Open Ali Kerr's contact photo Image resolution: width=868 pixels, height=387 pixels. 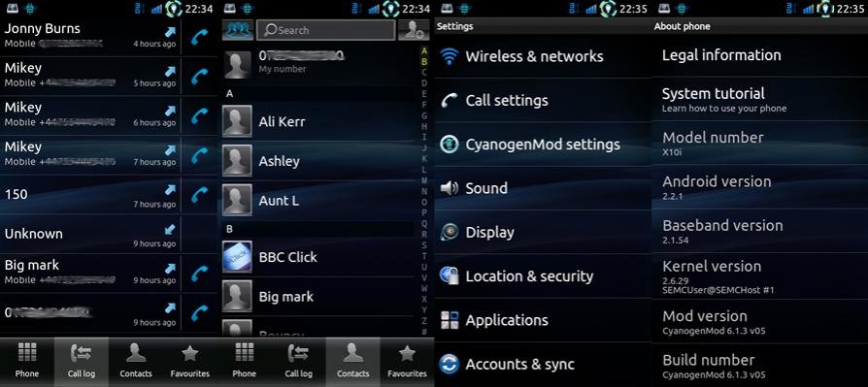click(x=237, y=121)
